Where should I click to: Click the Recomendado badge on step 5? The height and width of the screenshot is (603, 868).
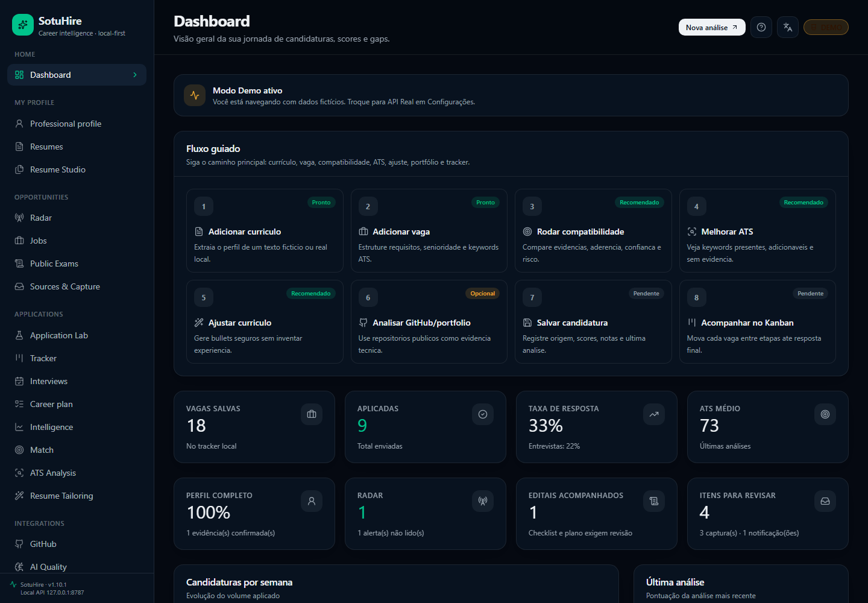(x=311, y=294)
